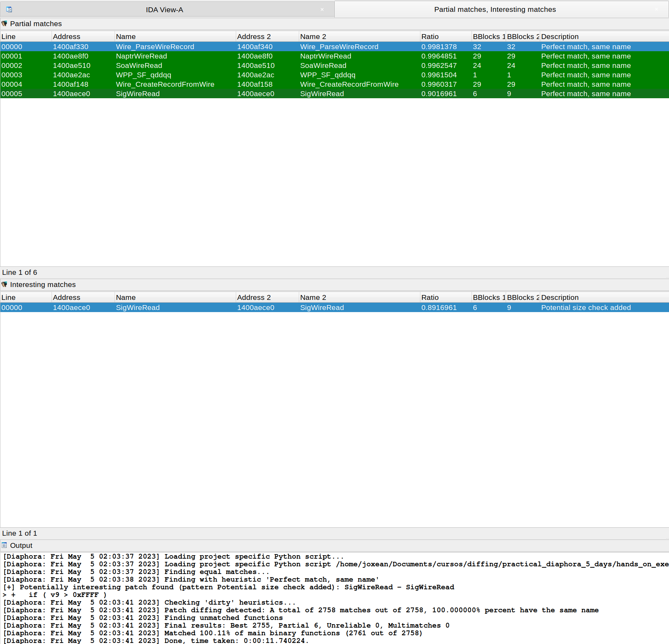
Task: Select the Wire_CreateRecordFromWire match row
Action: click(x=165, y=84)
